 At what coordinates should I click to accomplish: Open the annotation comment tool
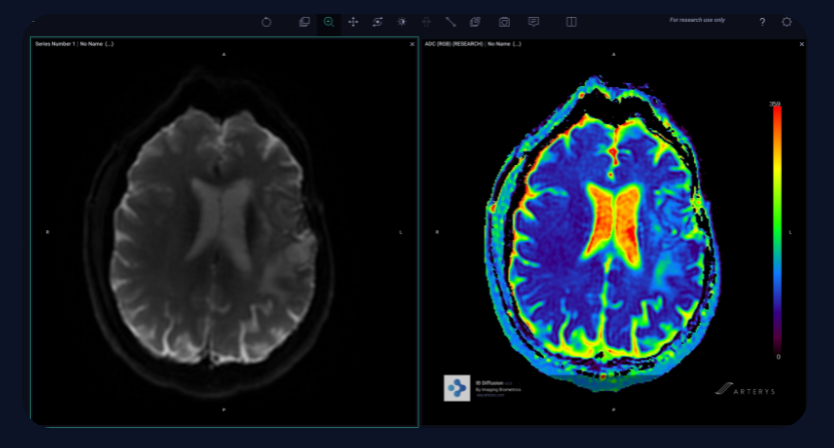tap(533, 22)
